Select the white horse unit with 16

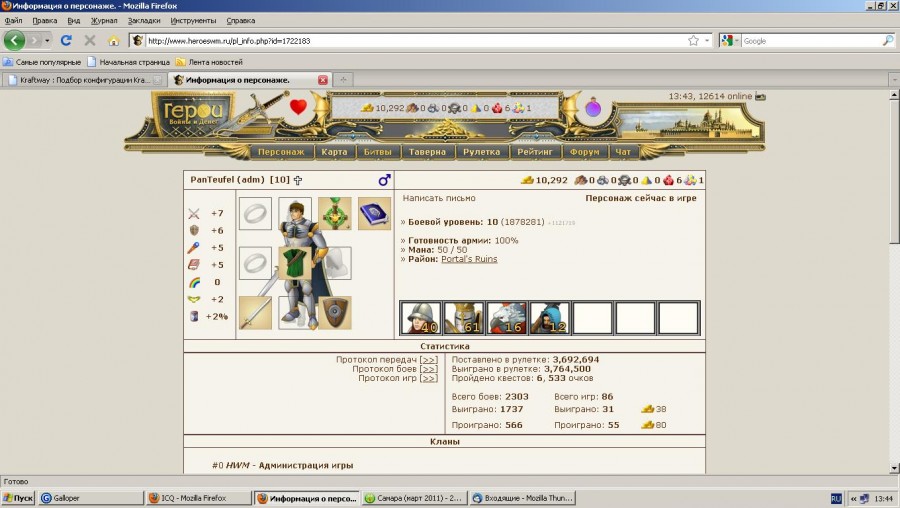[x=507, y=318]
